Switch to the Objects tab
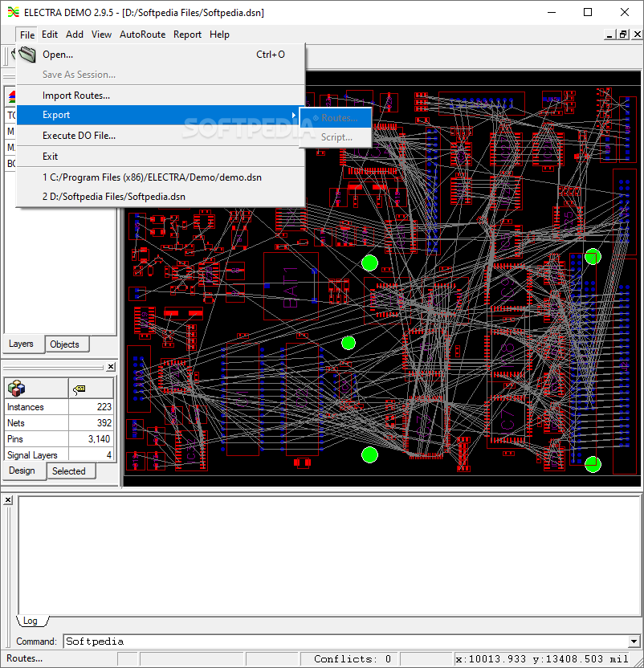Image resolution: width=644 pixels, height=668 pixels. tap(65, 344)
